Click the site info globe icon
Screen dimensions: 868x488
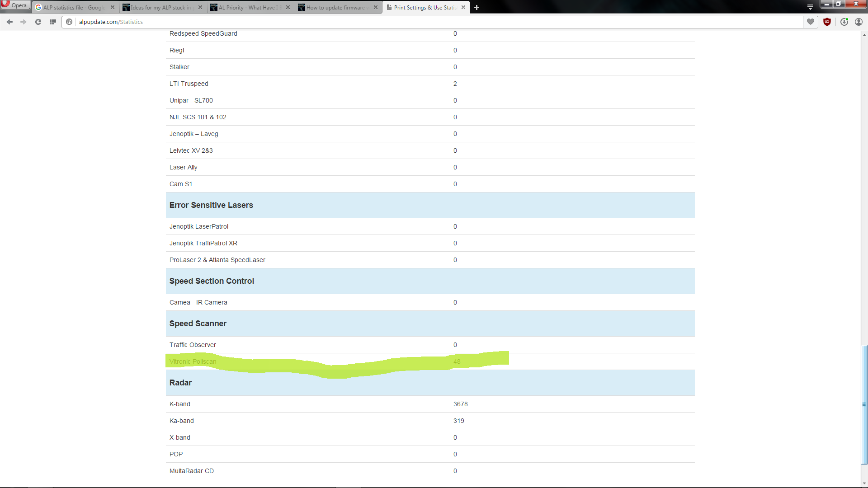point(69,22)
